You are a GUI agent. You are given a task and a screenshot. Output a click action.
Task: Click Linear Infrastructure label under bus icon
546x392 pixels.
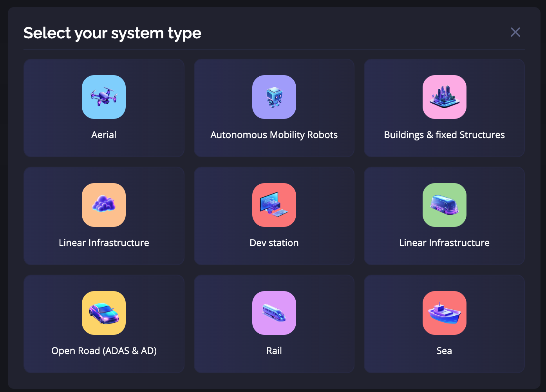tap(445, 243)
